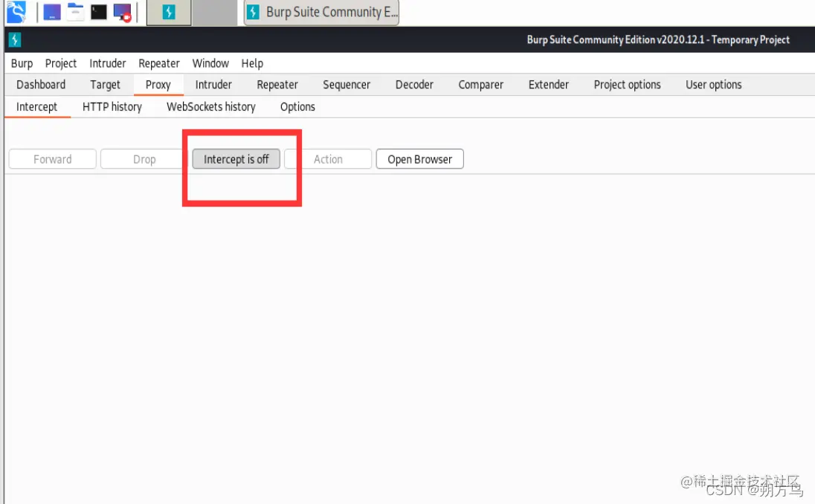Open the Project options tab
Screen dimensions: 815x504
pyautogui.click(x=628, y=85)
